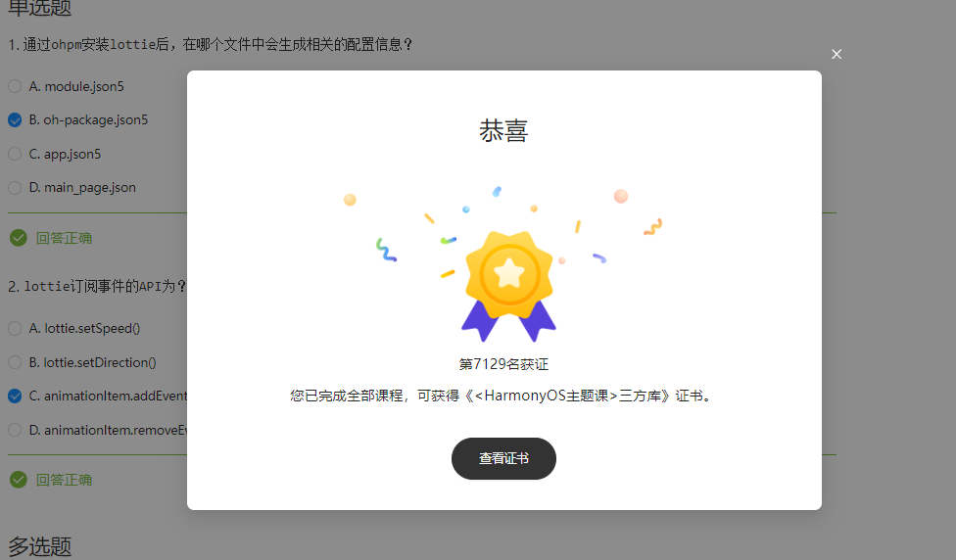
Task: Click the green check icon under question 2
Action: [x=19, y=480]
